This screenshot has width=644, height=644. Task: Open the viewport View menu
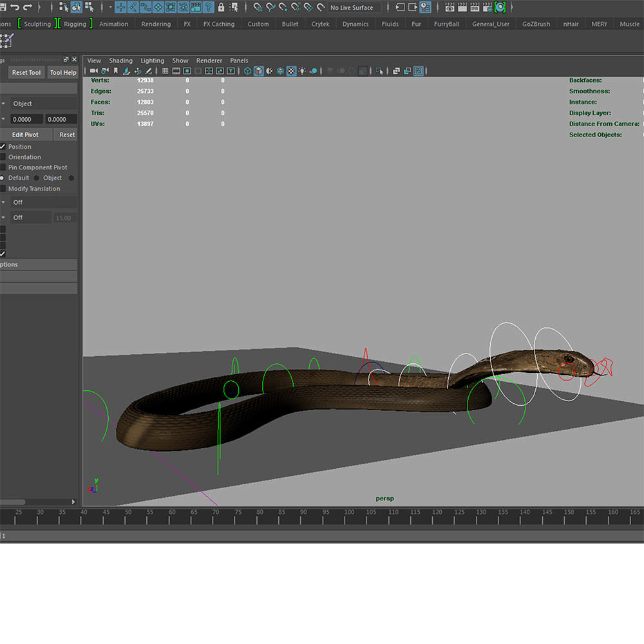[94, 61]
